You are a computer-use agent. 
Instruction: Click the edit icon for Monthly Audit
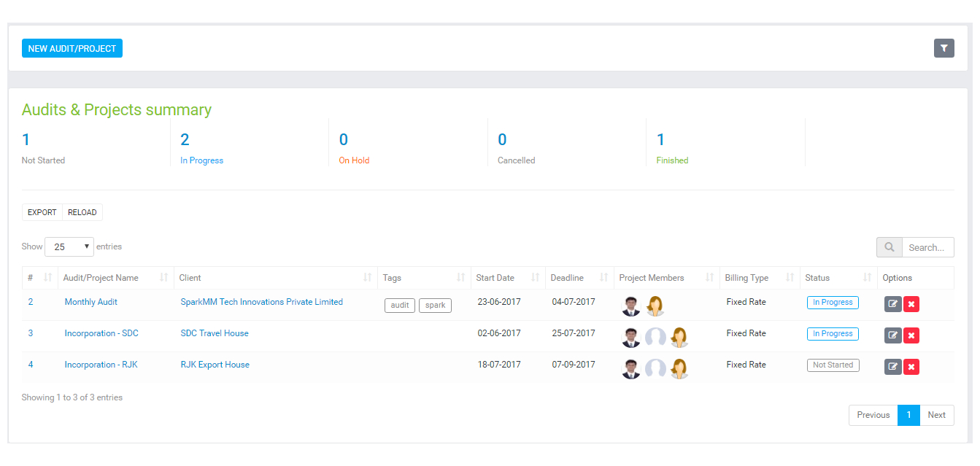click(892, 304)
